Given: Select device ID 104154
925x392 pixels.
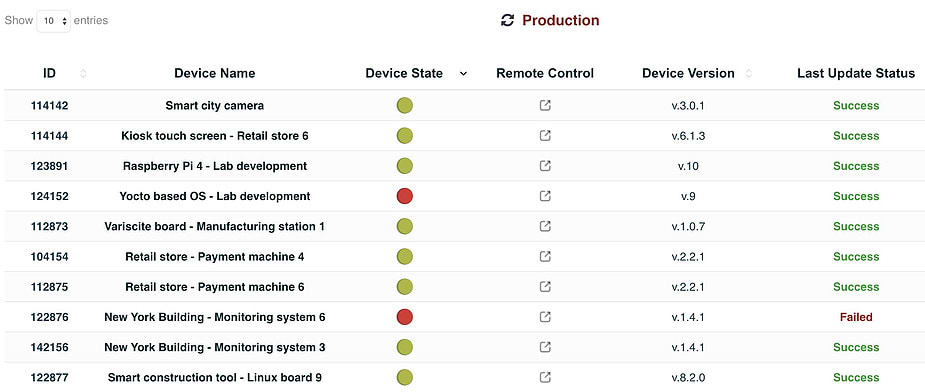Looking at the screenshot, I should tap(50, 257).
